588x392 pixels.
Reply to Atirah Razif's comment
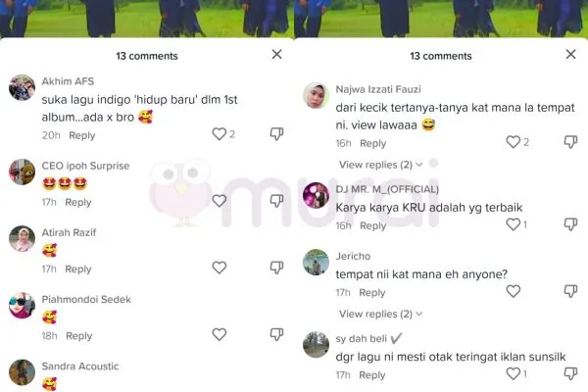click(78, 269)
